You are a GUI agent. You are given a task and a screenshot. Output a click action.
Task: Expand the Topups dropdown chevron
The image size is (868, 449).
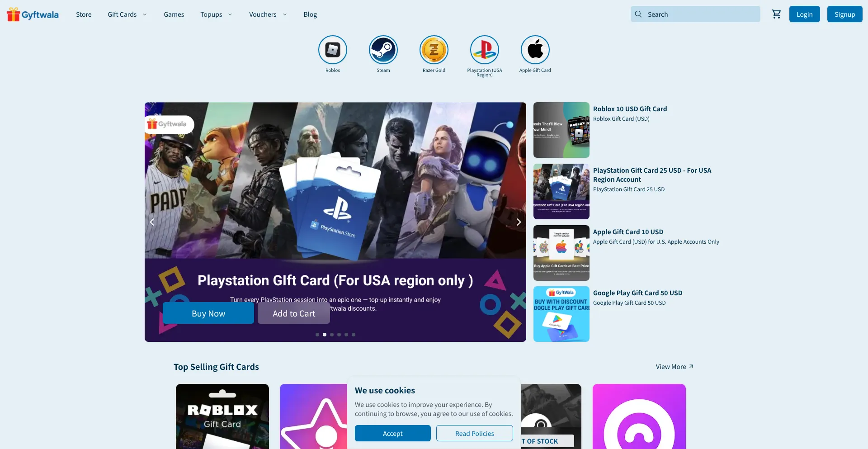tap(230, 14)
